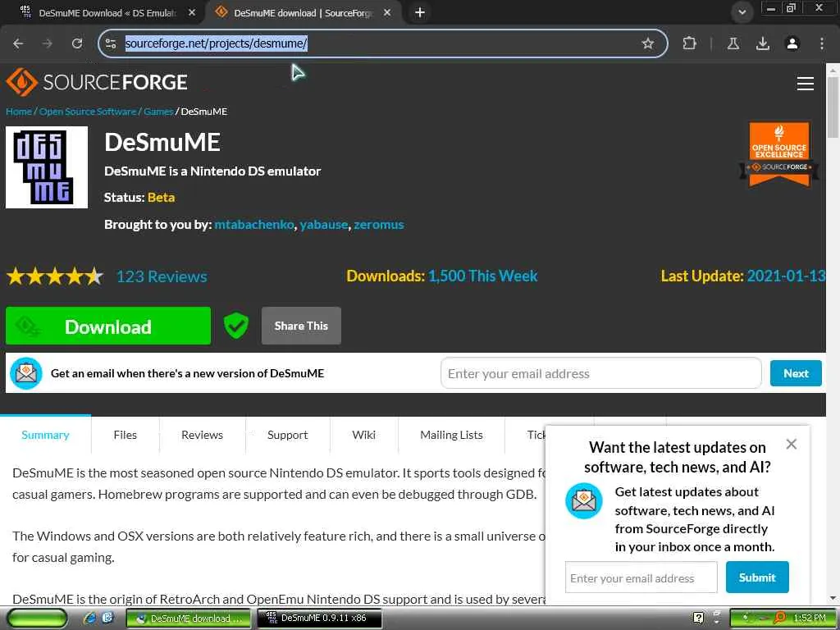Open a new browser tab with plus
This screenshot has height=630, width=840.
pos(420,12)
